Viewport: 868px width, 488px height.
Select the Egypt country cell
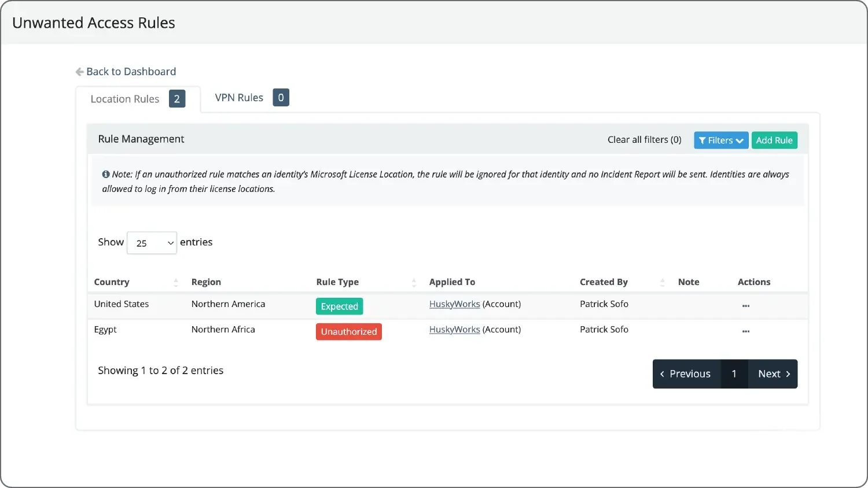pos(105,330)
